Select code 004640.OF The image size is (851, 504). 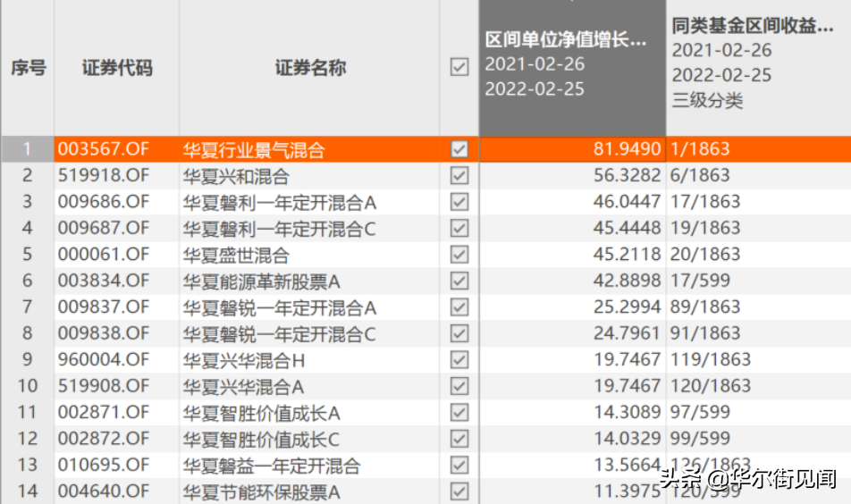103,491
